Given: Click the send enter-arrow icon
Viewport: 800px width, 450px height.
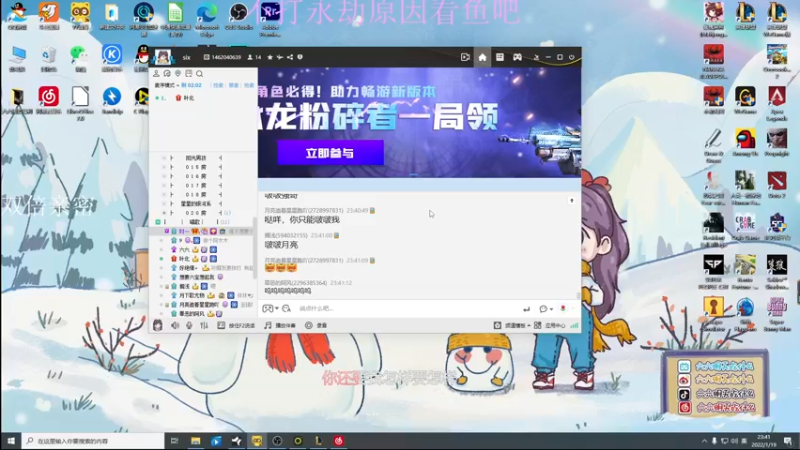Looking at the screenshot, I should click(526, 309).
